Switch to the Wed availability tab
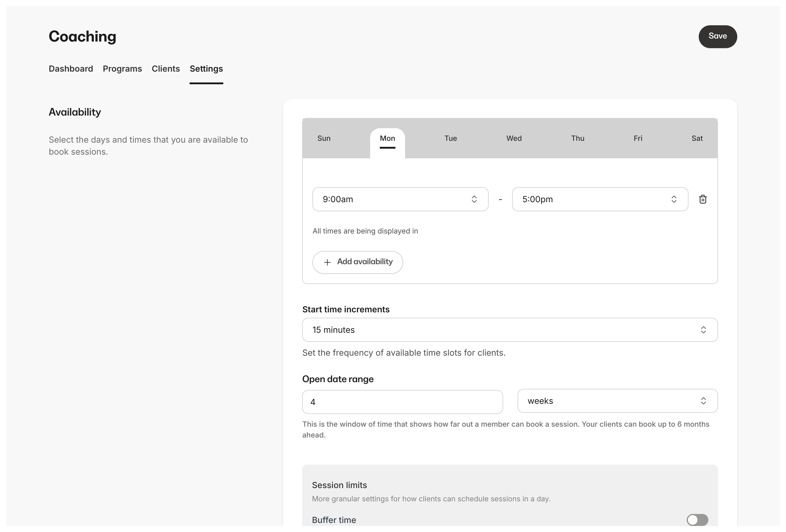The width and height of the screenshot is (786, 532). [513, 138]
